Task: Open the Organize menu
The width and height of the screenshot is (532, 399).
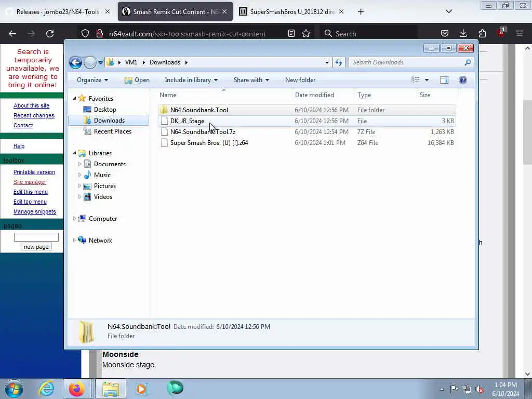Action: click(x=92, y=80)
